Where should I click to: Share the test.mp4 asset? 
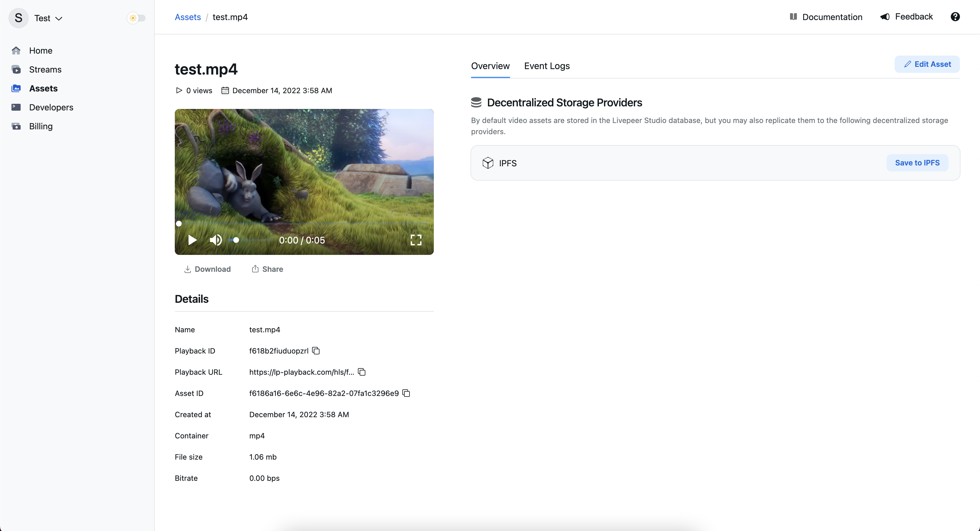[x=267, y=269]
